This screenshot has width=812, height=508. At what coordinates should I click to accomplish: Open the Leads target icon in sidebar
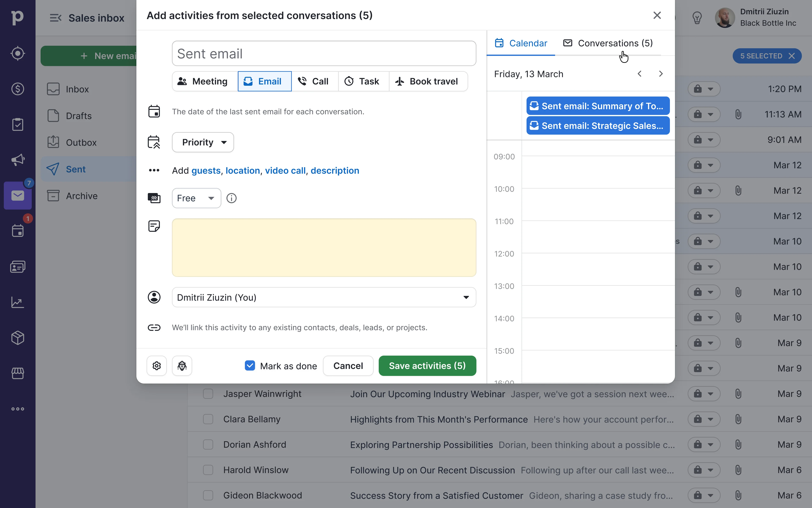pyautogui.click(x=18, y=53)
